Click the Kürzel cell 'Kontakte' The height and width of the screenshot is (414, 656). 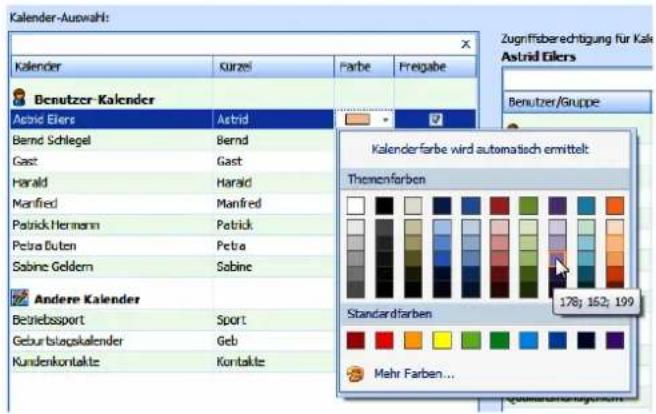tap(241, 362)
